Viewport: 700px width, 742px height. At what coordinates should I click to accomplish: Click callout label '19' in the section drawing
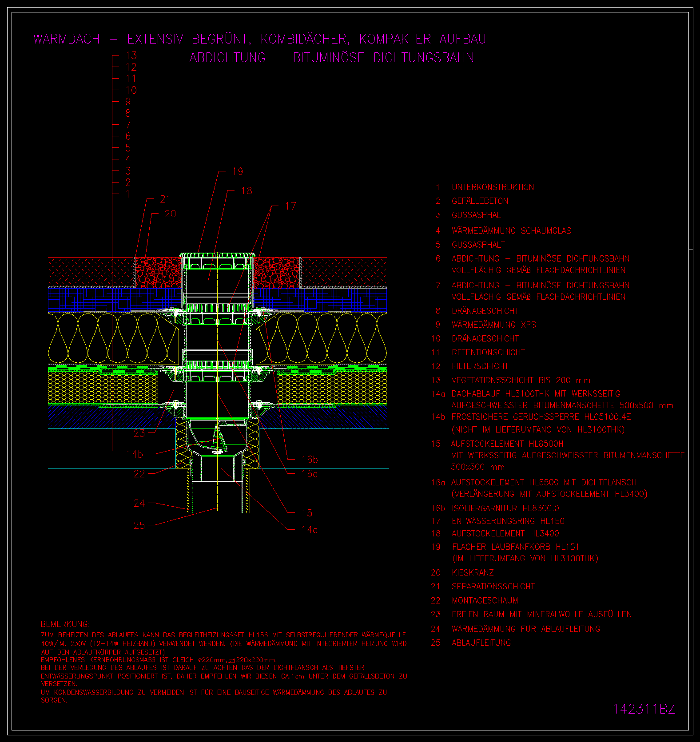[x=238, y=171]
